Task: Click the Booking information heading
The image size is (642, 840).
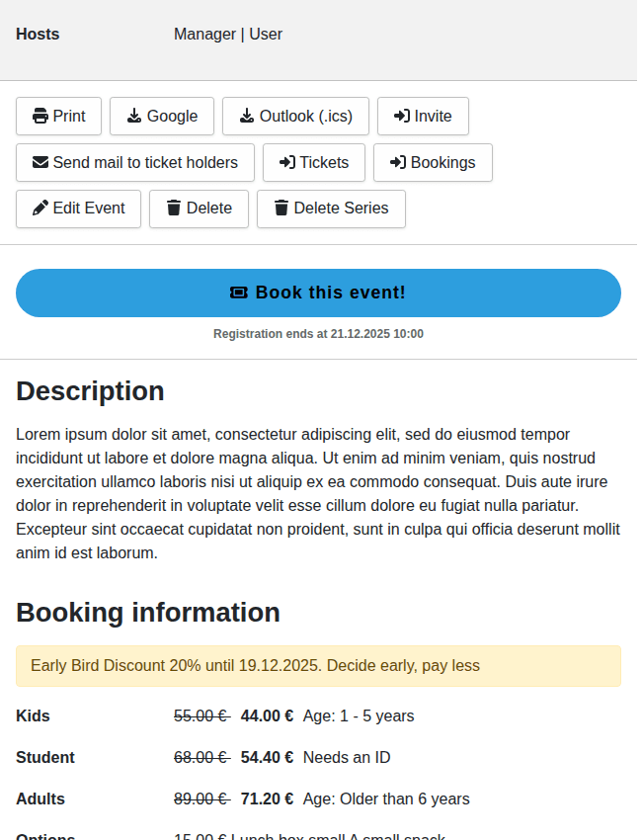Action: click(x=148, y=613)
